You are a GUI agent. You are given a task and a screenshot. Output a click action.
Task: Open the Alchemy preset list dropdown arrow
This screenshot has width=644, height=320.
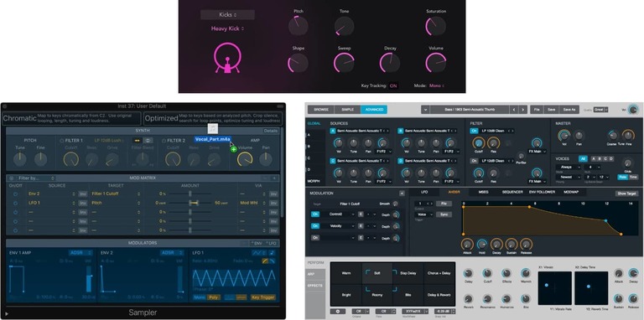tap(425, 110)
